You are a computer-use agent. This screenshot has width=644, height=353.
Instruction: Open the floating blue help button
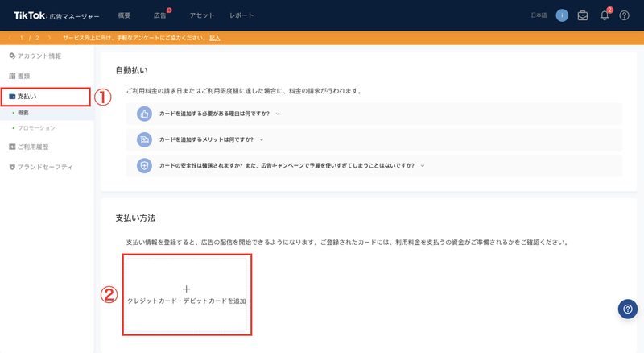pyautogui.click(x=628, y=309)
